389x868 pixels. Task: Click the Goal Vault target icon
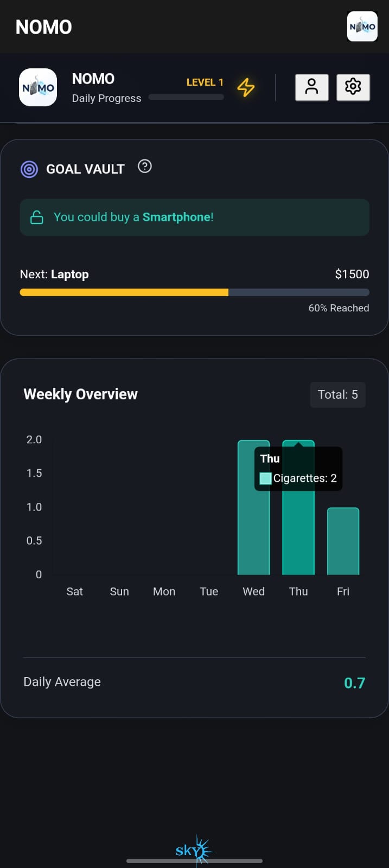pyautogui.click(x=29, y=169)
